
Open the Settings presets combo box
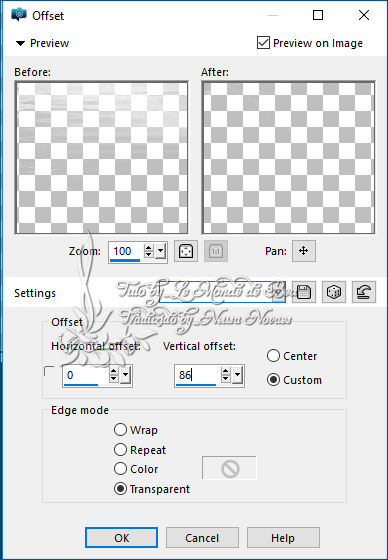[x=222, y=292]
